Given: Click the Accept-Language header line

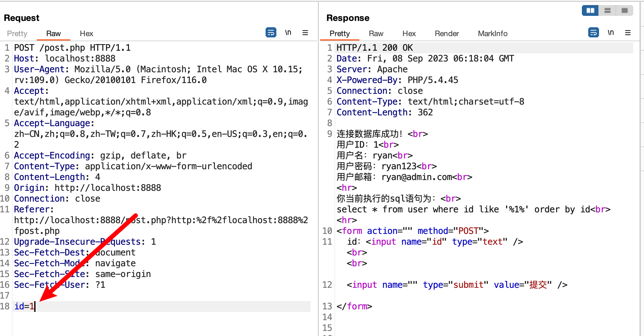Looking at the screenshot, I should tap(161, 134).
